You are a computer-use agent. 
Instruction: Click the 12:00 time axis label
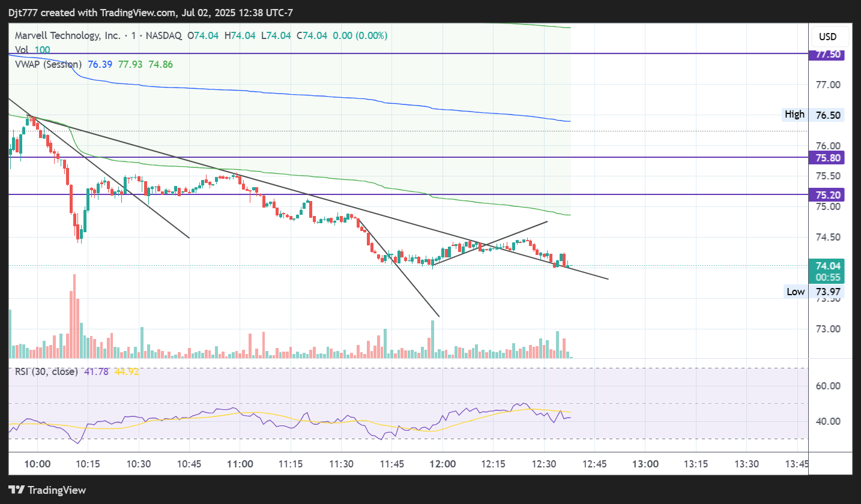click(443, 464)
